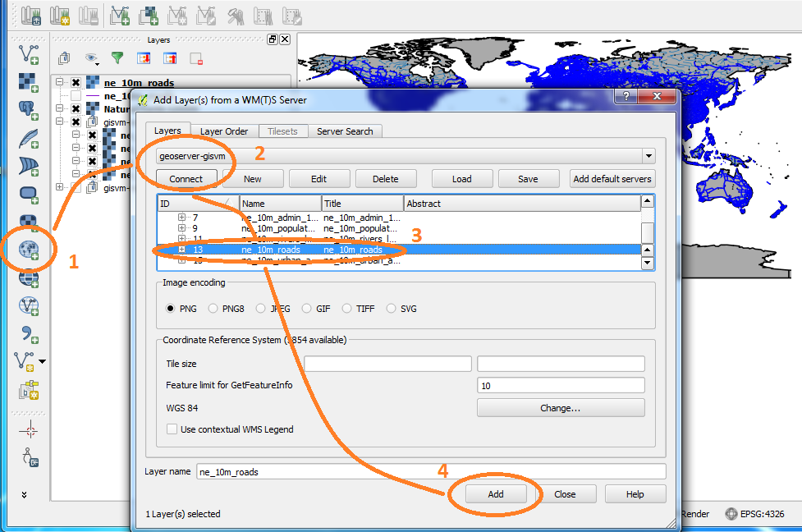Expand row ID 9 in WMS layer list
This screenshot has width=802, height=532.
coord(181,228)
